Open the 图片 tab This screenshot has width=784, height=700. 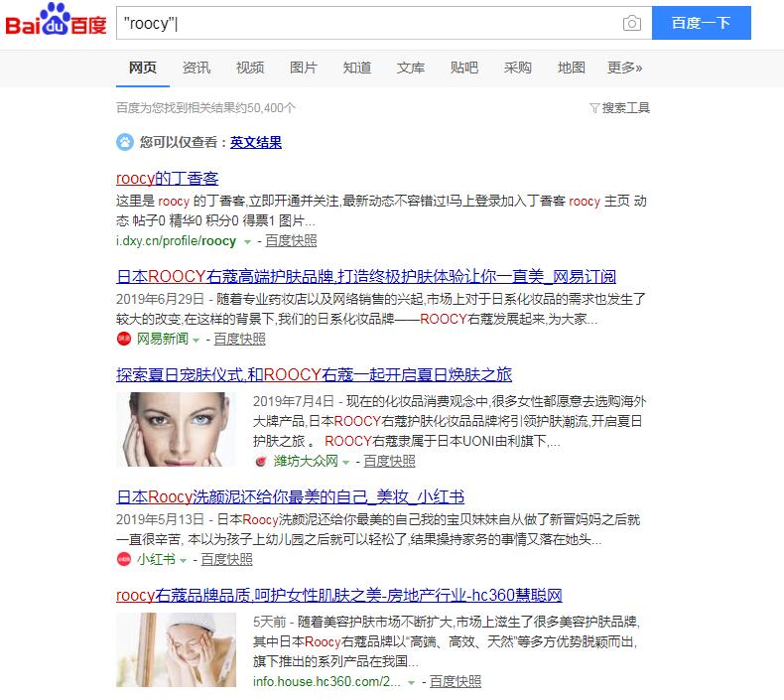[304, 68]
